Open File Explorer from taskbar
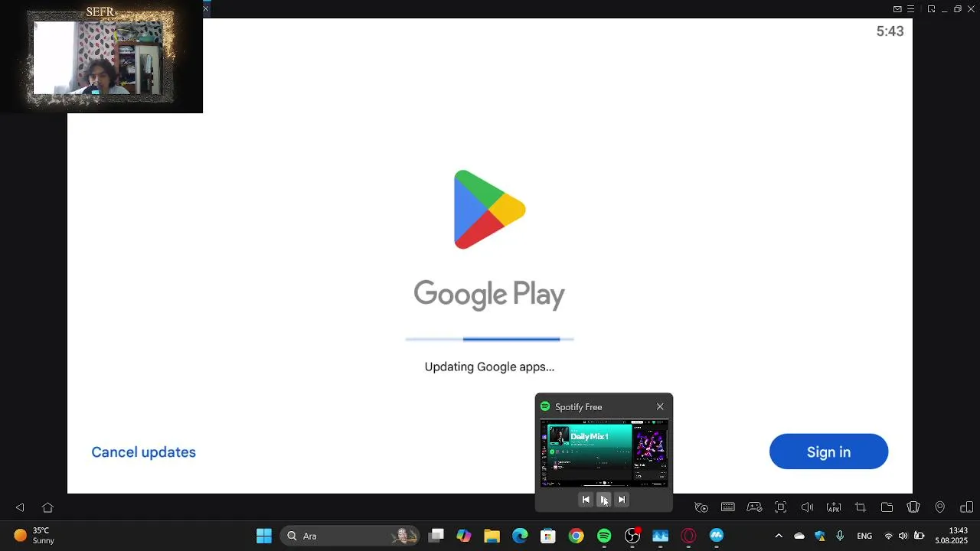The image size is (980, 551). [x=492, y=536]
